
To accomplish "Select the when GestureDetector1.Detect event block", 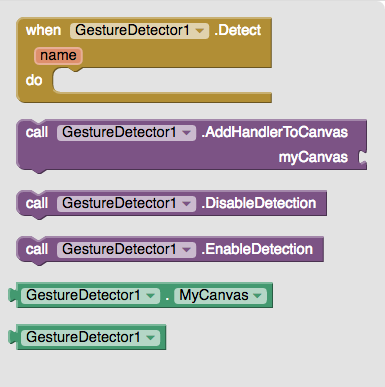I will pos(144,60).
